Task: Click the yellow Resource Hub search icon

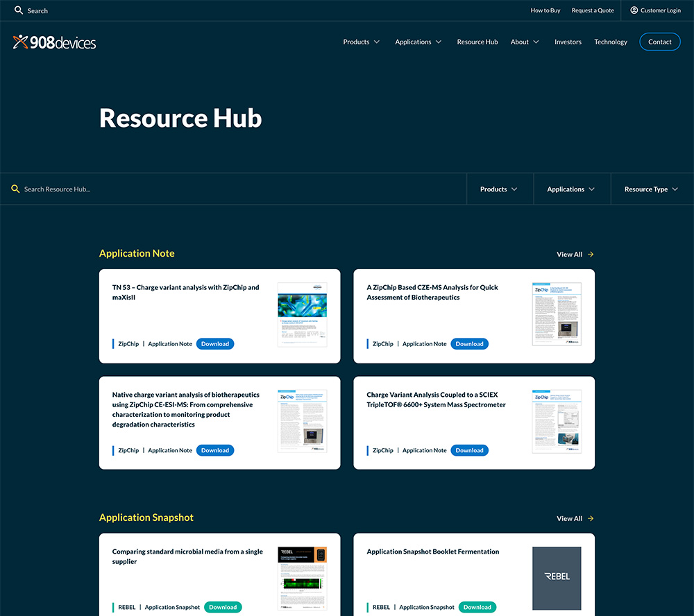Action: click(x=15, y=189)
